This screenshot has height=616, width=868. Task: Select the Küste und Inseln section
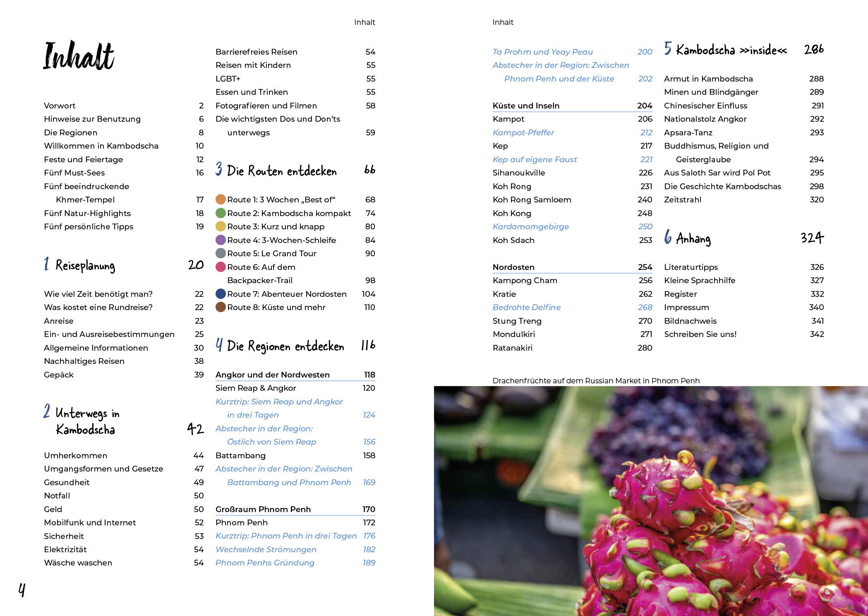point(526,106)
